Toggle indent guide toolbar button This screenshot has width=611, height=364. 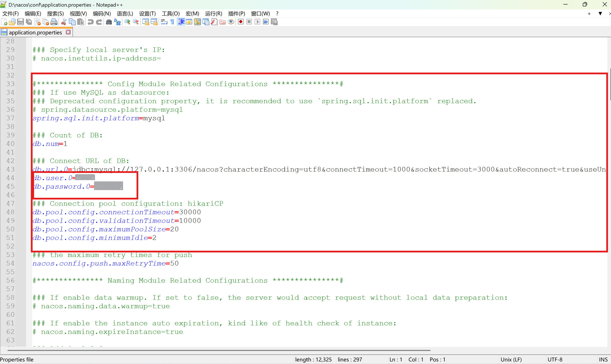pyautogui.click(x=181, y=22)
